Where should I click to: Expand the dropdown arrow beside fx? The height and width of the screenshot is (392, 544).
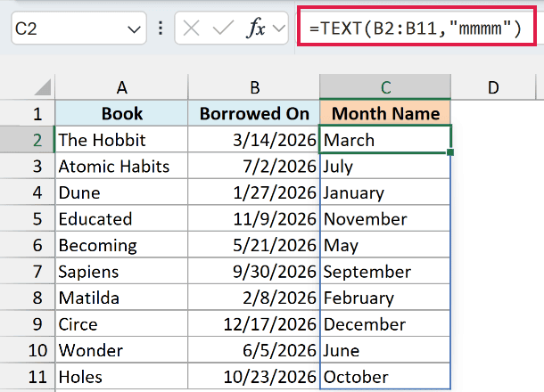tap(279, 29)
